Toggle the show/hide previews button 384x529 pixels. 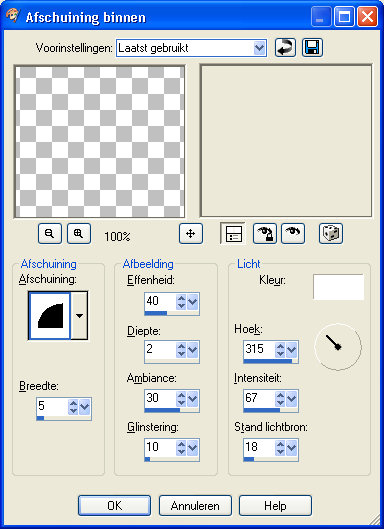(x=233, y=233)
